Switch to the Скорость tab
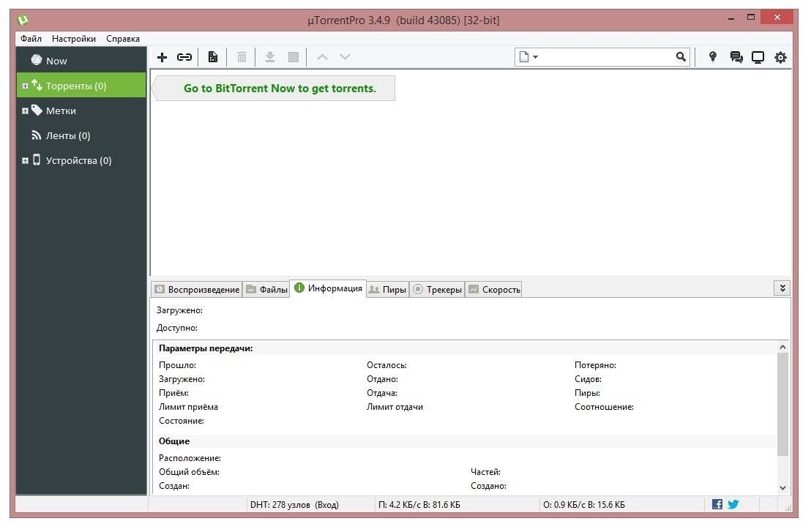This screenshot has height=532, width=811. pyautogui.click(x=494, y=290)
